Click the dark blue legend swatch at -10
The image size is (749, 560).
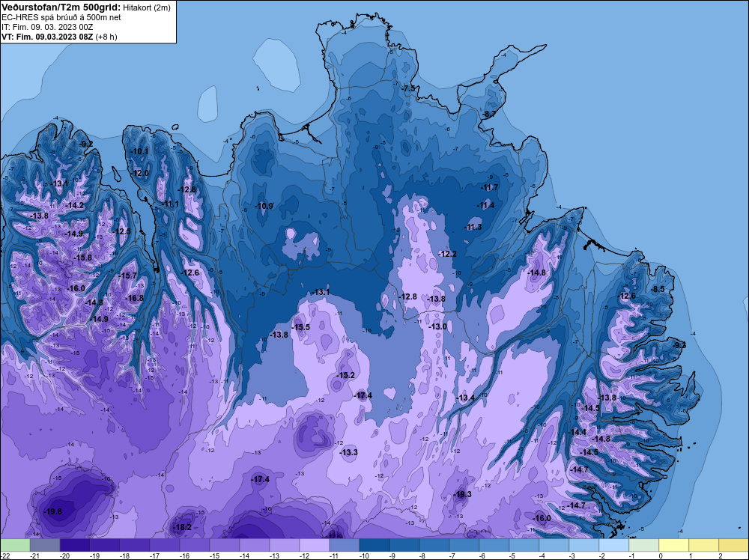[x=374, y=545]
